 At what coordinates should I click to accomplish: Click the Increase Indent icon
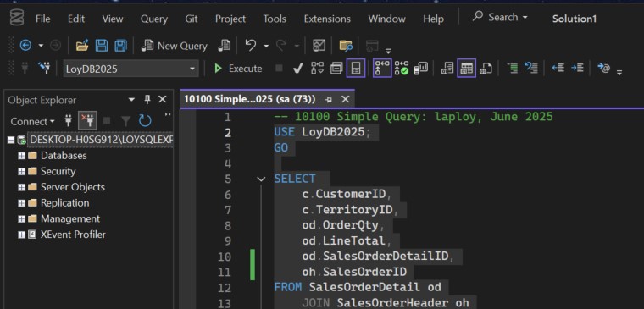577,68
